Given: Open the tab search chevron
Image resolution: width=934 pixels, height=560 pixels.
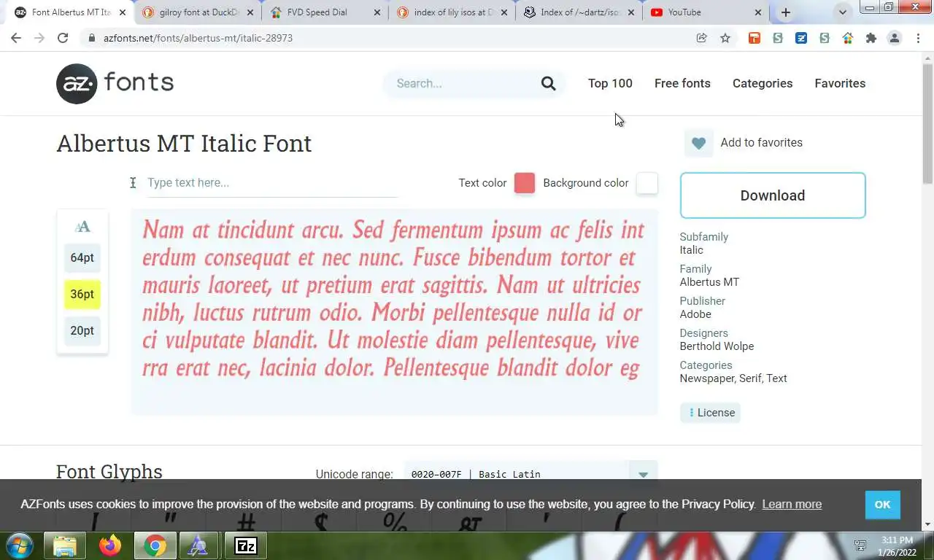Looking at the screenshot, I should [843, 12].
